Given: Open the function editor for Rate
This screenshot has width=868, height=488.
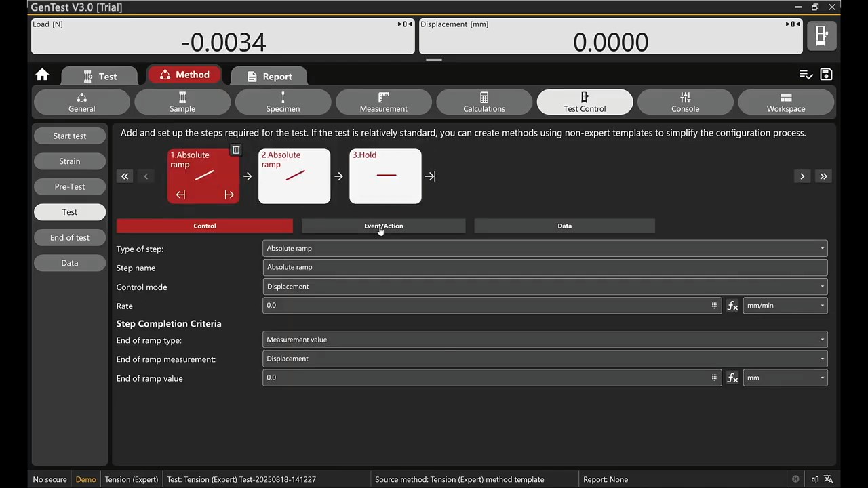Looking at the screenshot, I should (x=732, y=306).
